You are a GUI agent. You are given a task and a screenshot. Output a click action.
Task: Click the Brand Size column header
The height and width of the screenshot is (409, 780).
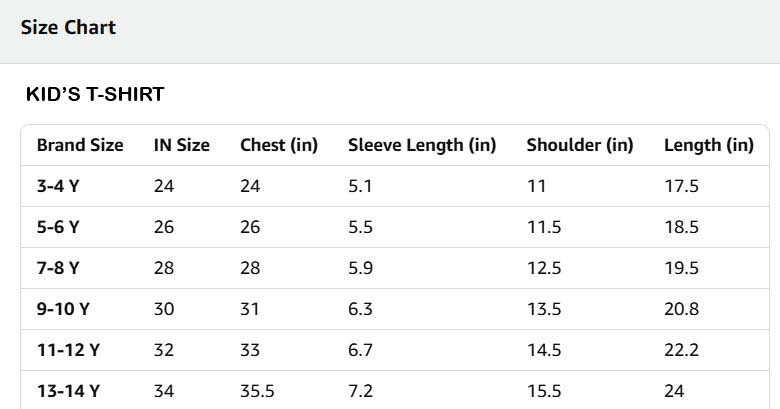click(80, 145)
